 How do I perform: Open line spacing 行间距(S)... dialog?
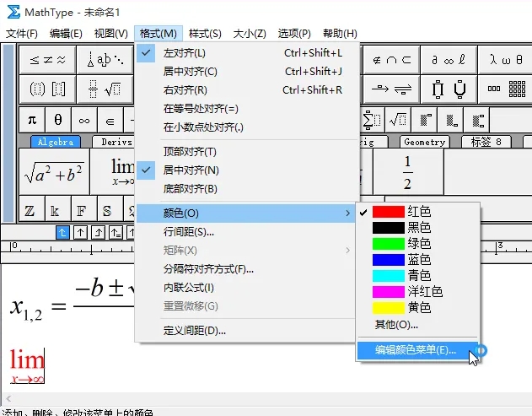tap(247, 232)
